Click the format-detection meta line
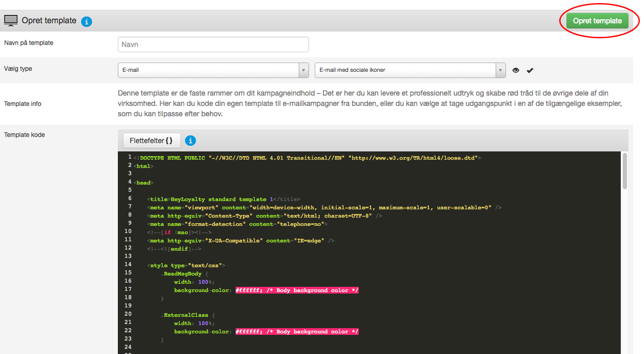Image resolution: width=644 pixels, height=354 pixels. (237, 224)
